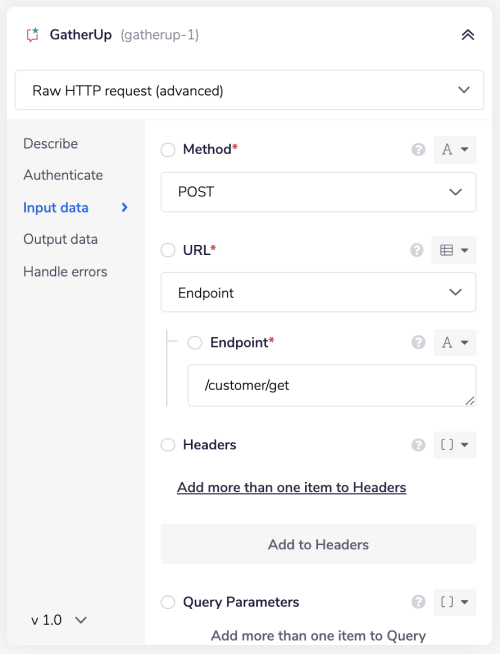Click Add more than one item to Query
Viewport: 500px width, 654px height.
pos(318,636)
